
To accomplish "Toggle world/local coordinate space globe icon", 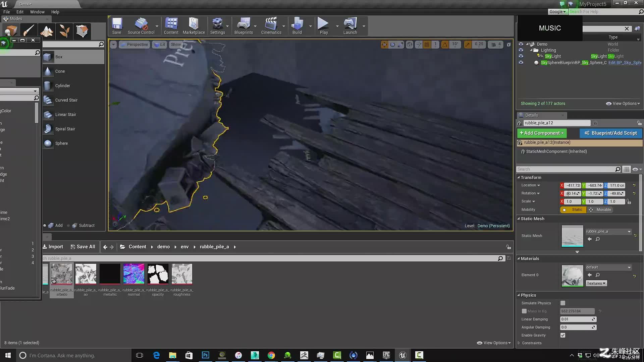I will point(410,44).
